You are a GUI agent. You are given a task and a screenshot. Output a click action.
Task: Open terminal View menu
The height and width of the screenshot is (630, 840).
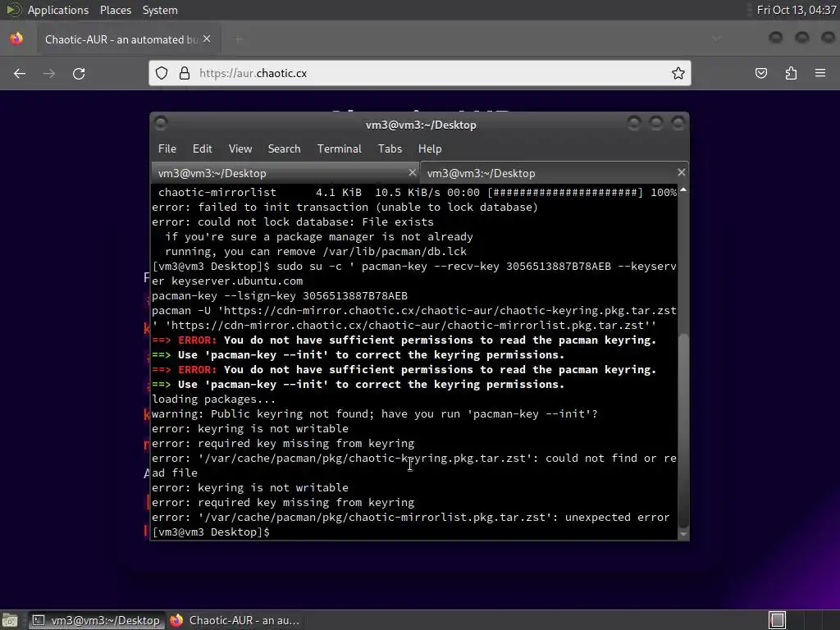tap(240, 149)
